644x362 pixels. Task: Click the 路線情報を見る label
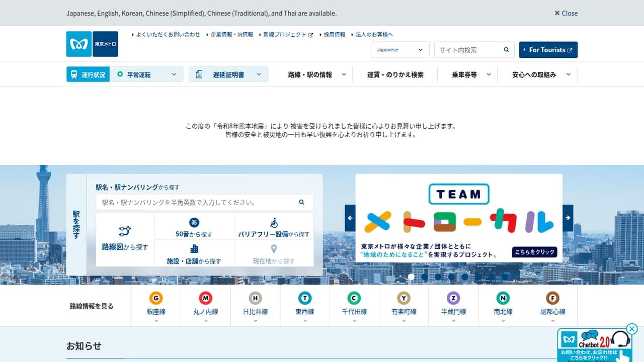pyautogui.click(x=92, y=306)
